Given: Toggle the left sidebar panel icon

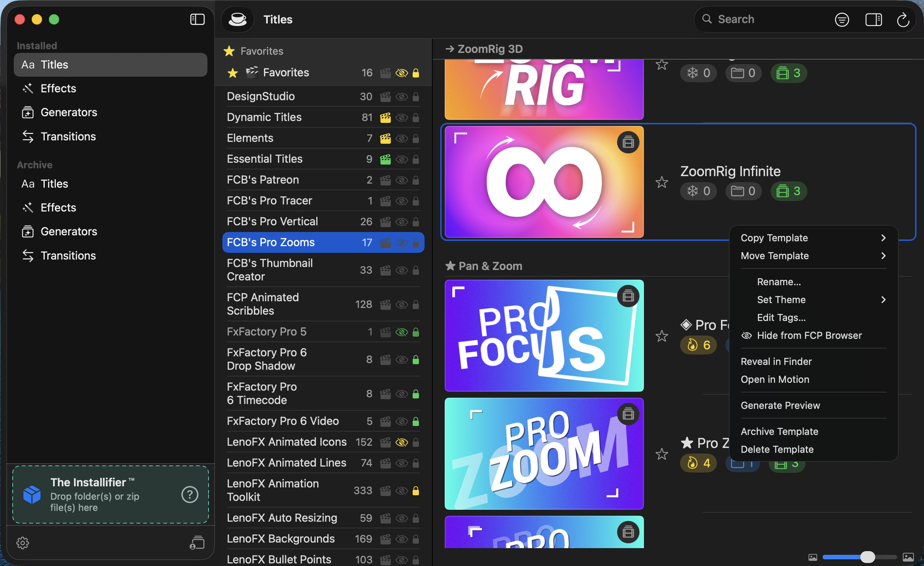Looking at the screenshot, I should (x=197, y=19).
